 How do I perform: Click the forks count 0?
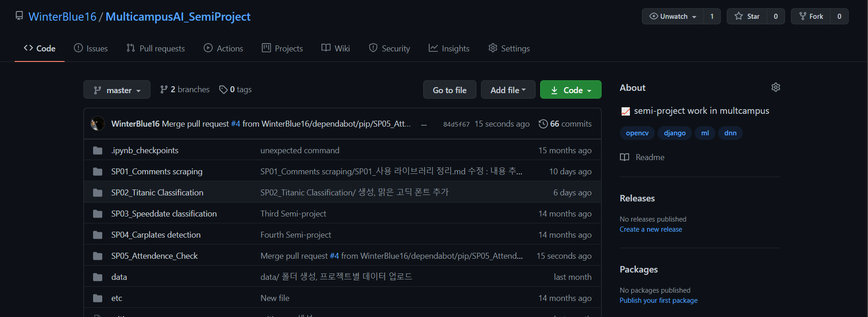[839, 16]
